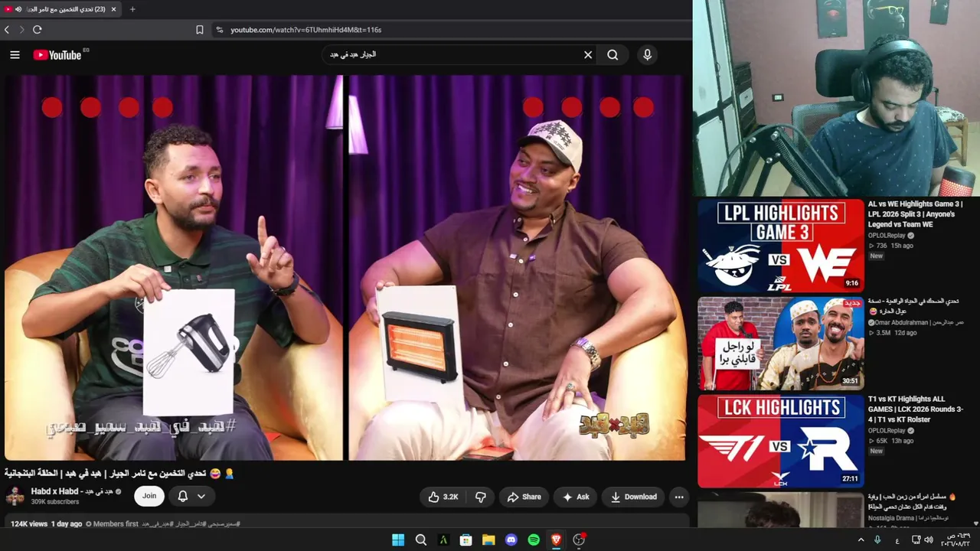
Task: Like the video with 3.2K likes
Action: (443, 497)
